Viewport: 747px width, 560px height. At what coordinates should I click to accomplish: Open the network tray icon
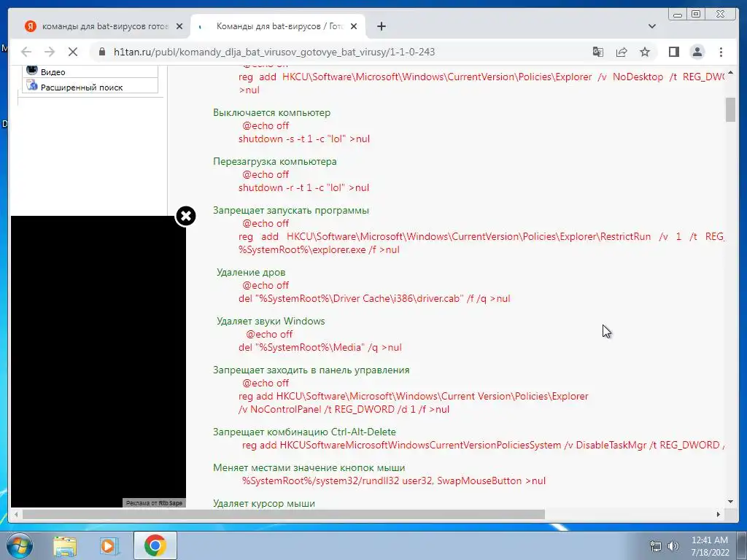(656, 546)
